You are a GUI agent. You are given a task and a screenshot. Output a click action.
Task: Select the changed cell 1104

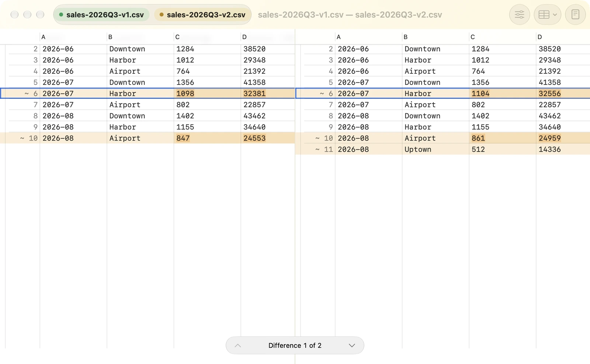pos(480,94)
